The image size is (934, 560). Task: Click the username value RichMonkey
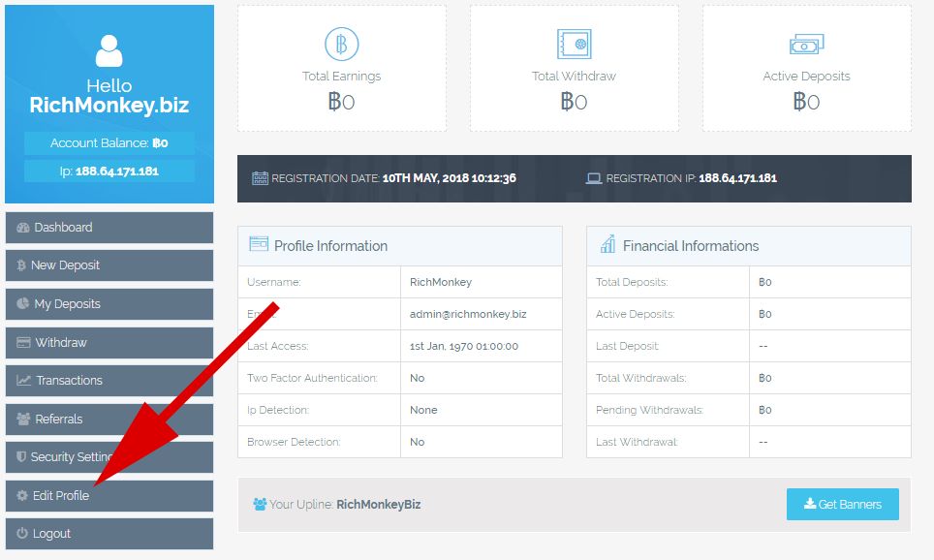click(441, 282)
